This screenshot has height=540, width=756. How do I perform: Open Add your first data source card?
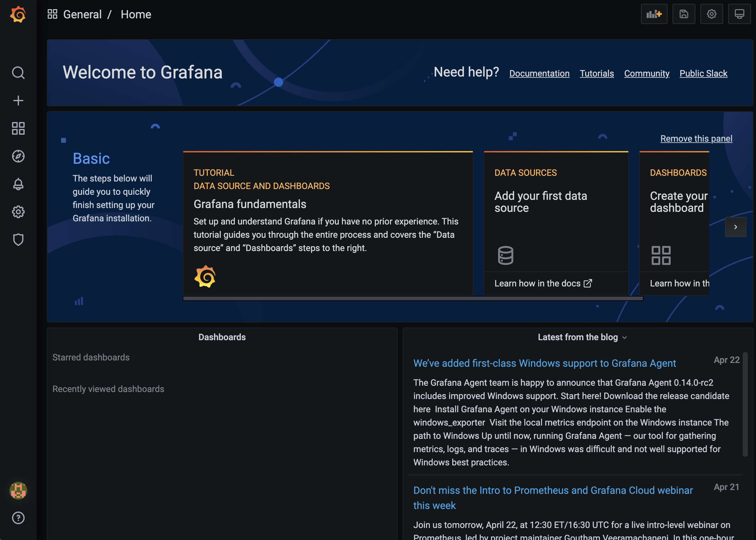pos(556,211)
